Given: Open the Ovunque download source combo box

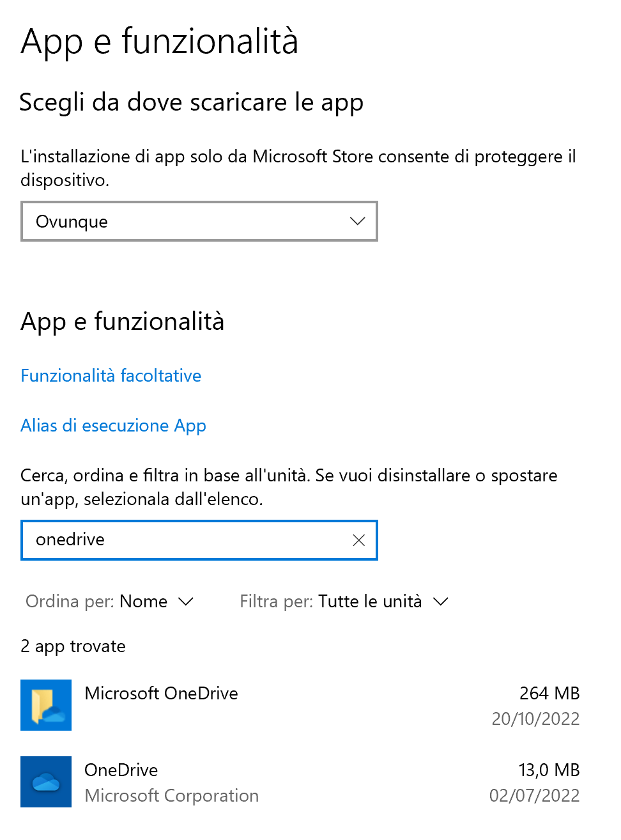Looking at the screenshot, I should coord(199,221).
